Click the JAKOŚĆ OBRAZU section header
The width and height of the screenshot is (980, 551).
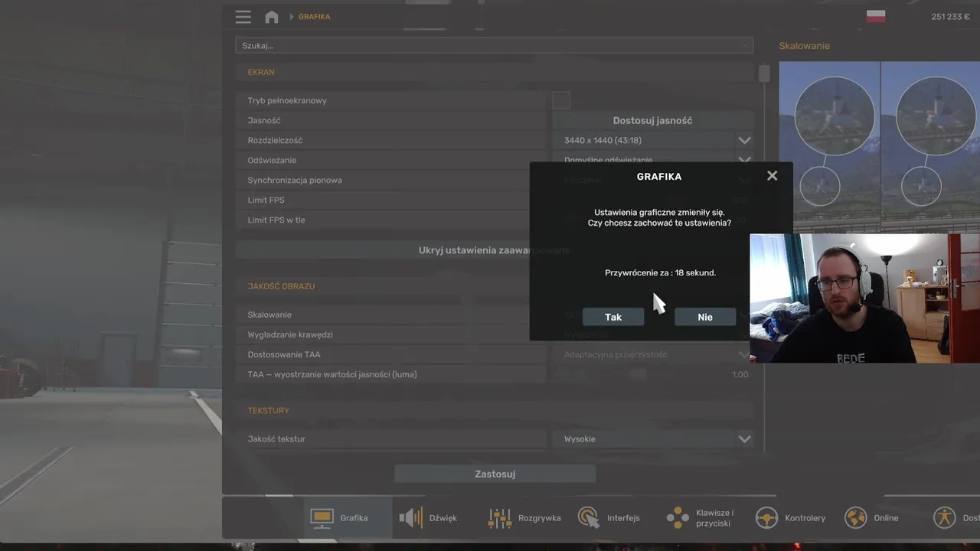[281, 286]
